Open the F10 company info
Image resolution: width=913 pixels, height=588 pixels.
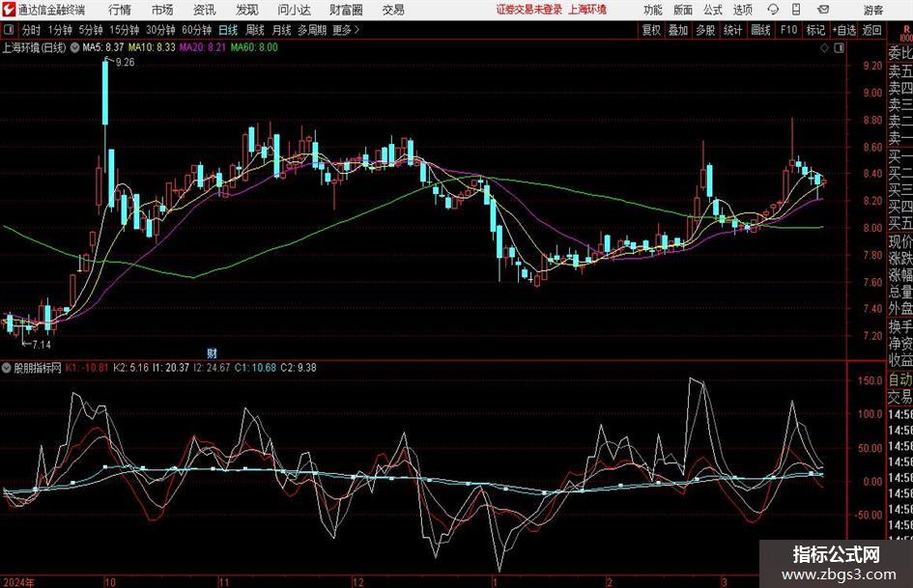[x=788, y=30]
